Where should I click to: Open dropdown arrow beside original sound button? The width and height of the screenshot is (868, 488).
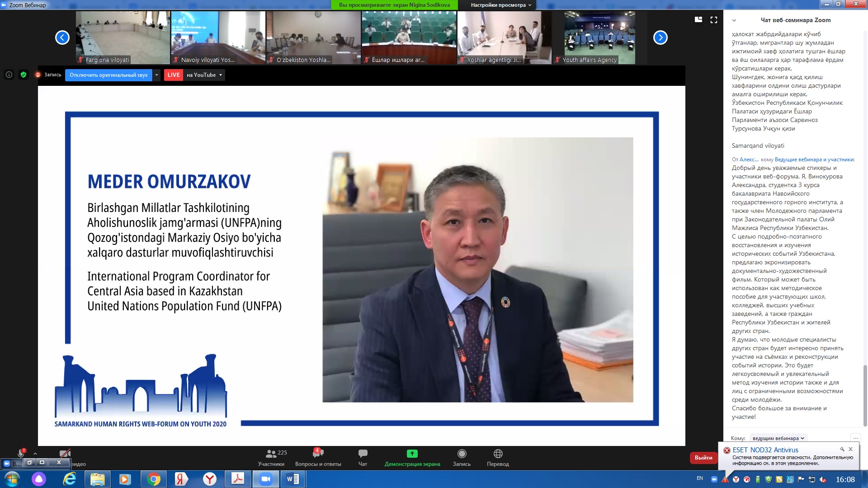pos(156,75)
